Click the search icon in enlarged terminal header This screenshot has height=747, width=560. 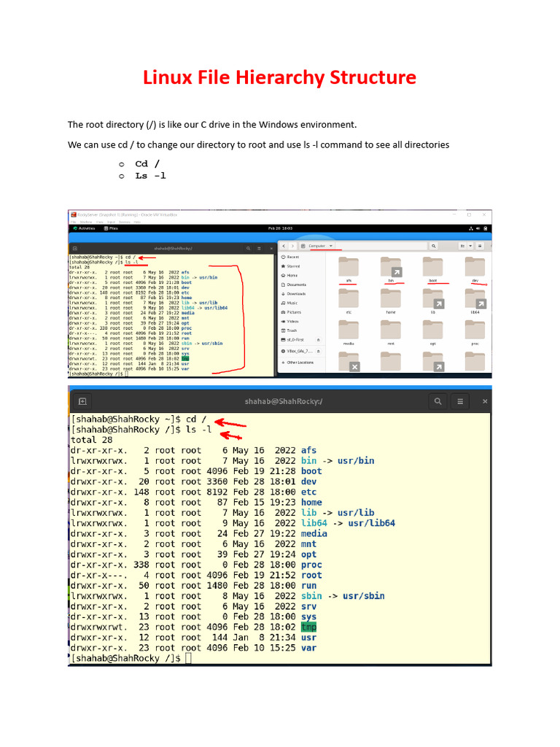coord(437,401)
